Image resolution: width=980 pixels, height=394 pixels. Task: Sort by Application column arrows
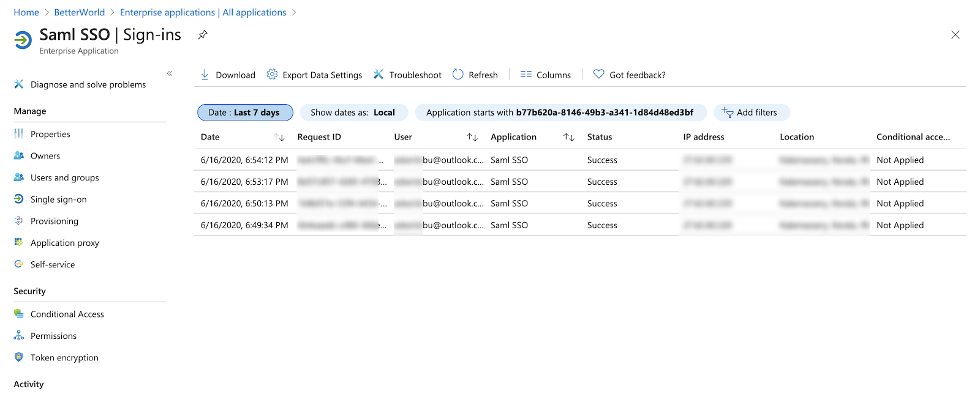pyautogui.click(x=569, y=137)
